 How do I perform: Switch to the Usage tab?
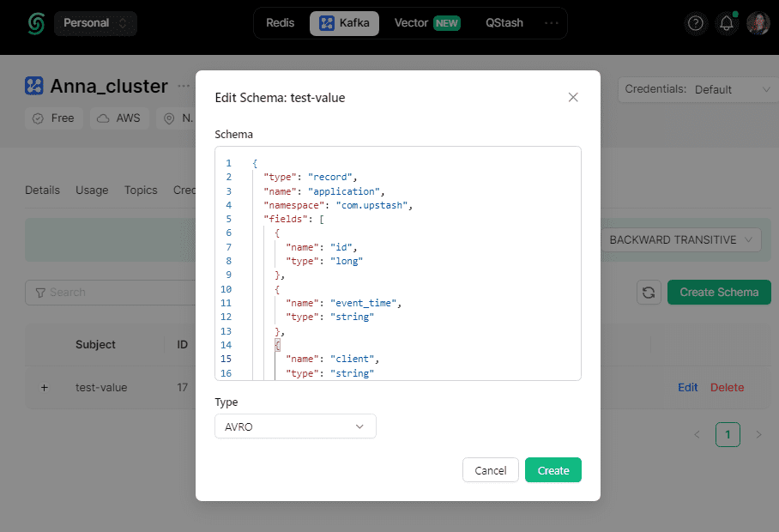[92, 190]
